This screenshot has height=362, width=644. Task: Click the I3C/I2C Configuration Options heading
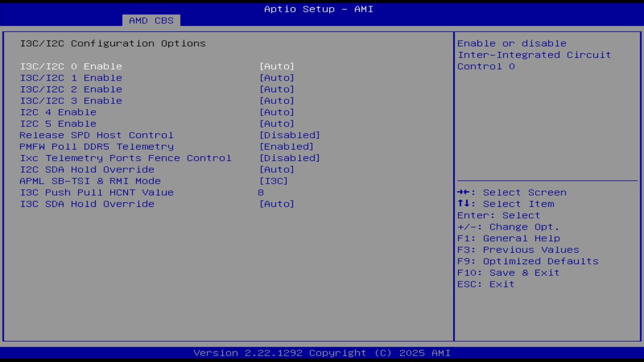(x=113, y=43)
